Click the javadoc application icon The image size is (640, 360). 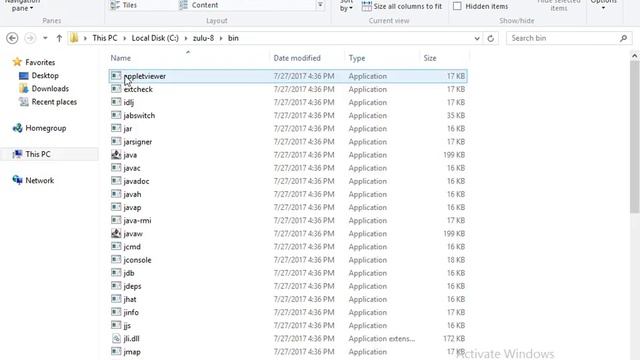click(116, 180)
